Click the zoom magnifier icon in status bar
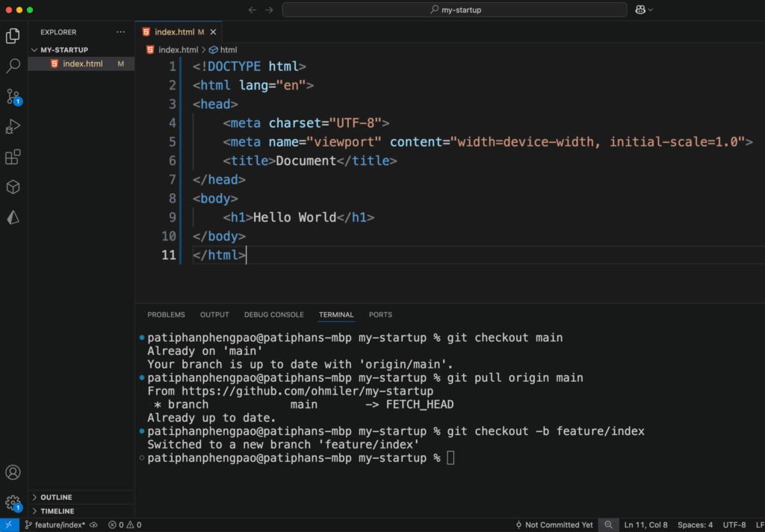The width and height of the screenshot is (765, 532). 610,525
